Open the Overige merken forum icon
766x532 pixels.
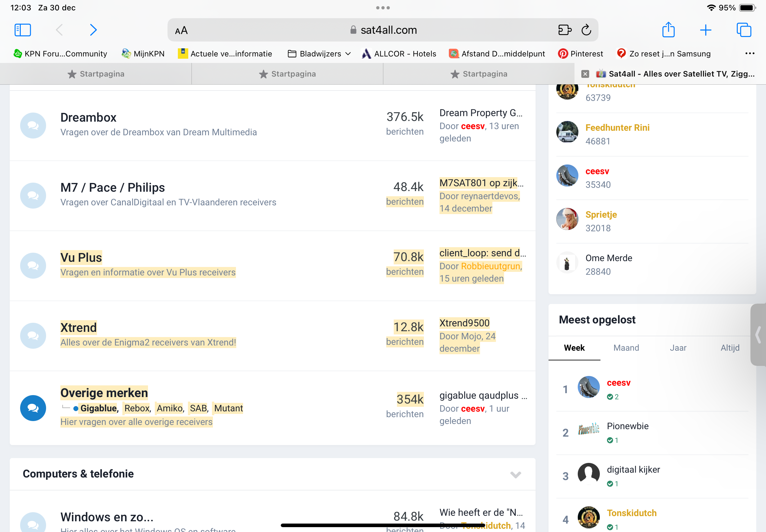pyautogui.click(x=33, y=408)
